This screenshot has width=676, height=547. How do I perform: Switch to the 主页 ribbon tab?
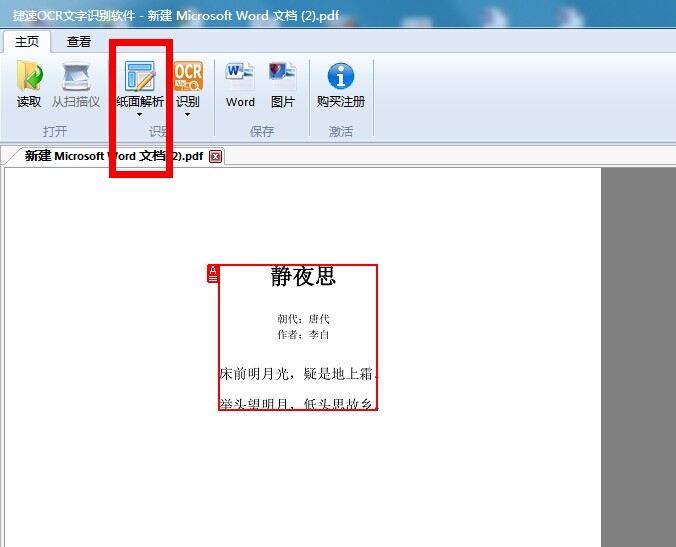(x=27, y=42)
